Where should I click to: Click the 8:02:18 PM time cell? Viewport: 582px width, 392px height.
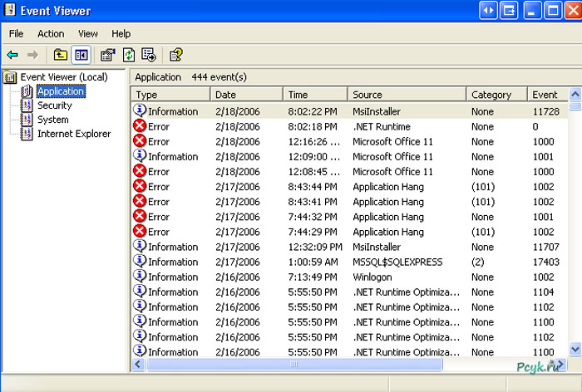[313, 127]
